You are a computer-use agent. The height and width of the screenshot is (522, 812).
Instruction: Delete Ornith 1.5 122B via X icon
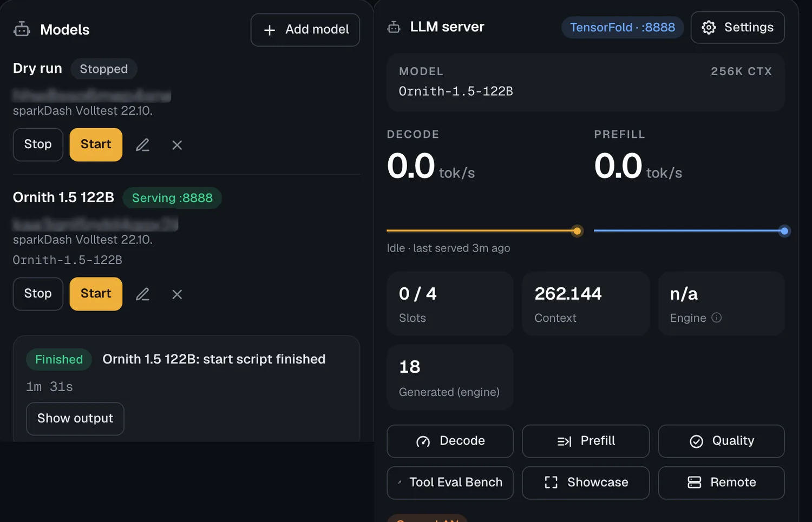pos(177,294)
